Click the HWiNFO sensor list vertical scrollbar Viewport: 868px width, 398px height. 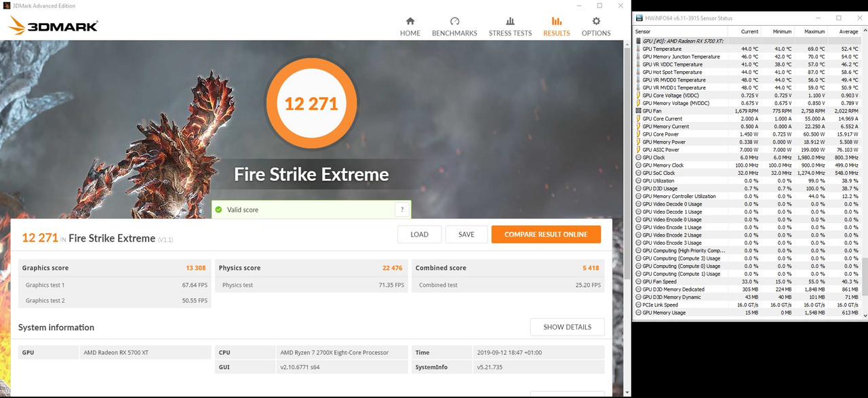tap(865, 172)
